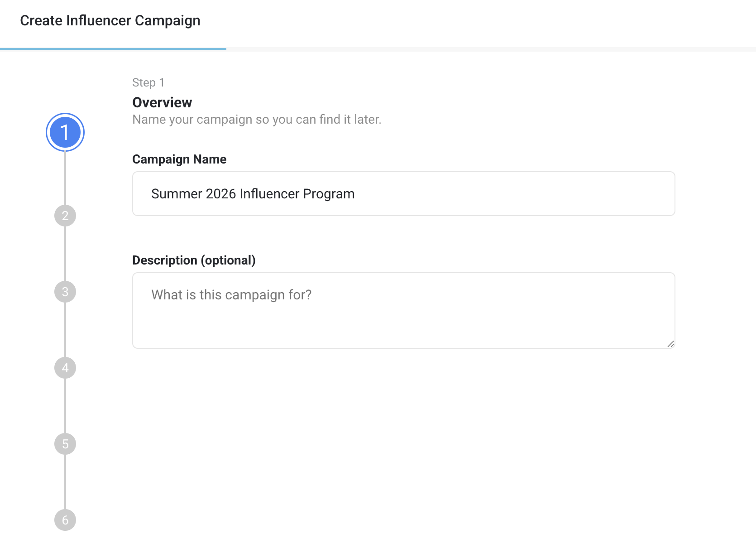Click the Campaign Name label

[x=179, y=159]
